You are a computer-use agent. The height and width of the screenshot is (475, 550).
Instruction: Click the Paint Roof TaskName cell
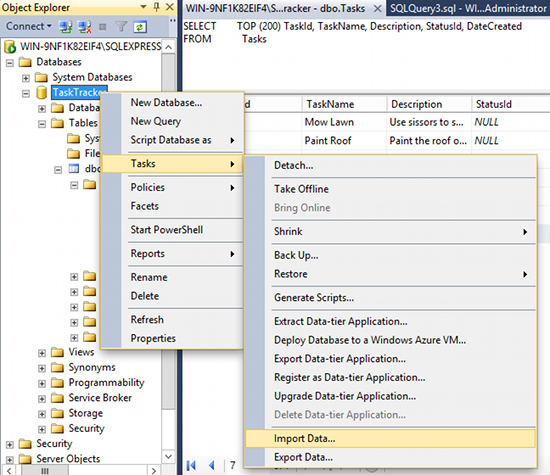coord(344,141)
